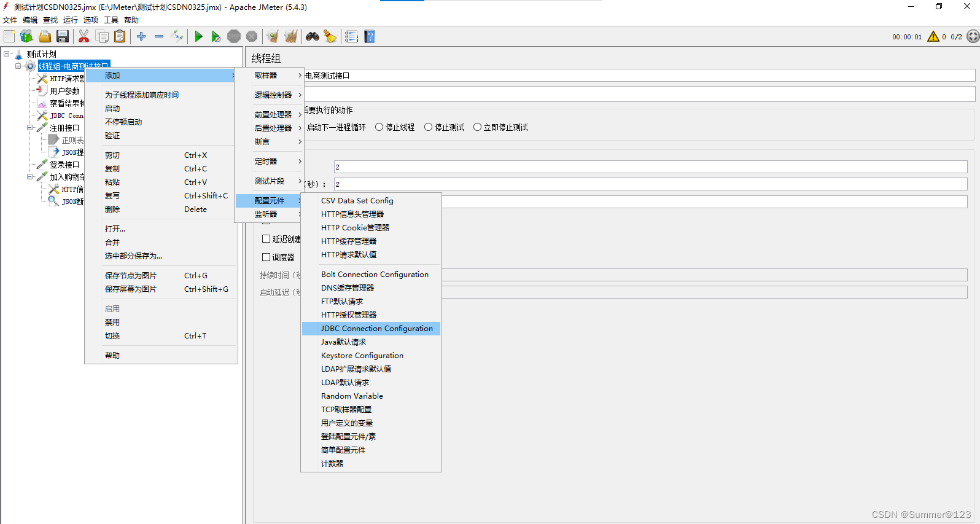Select the 测试计划 root node
Viewport: 980px width, 524px height.
point(41,54)
